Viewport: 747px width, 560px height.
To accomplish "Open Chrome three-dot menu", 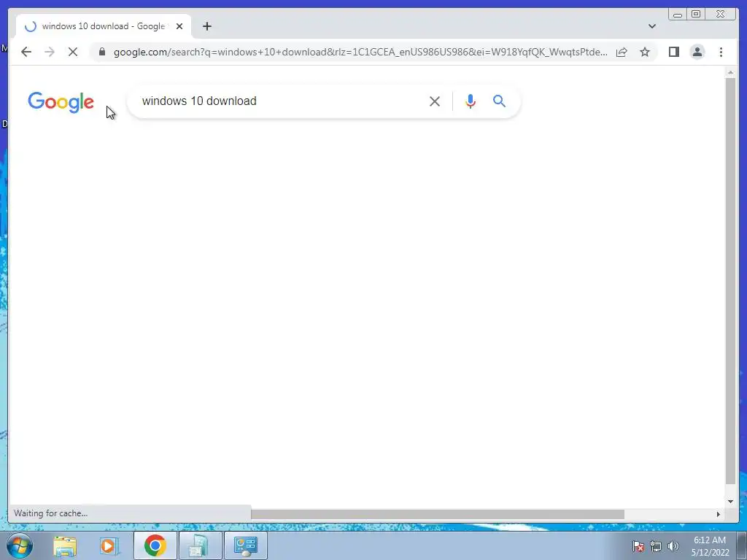I will (721, 52).
